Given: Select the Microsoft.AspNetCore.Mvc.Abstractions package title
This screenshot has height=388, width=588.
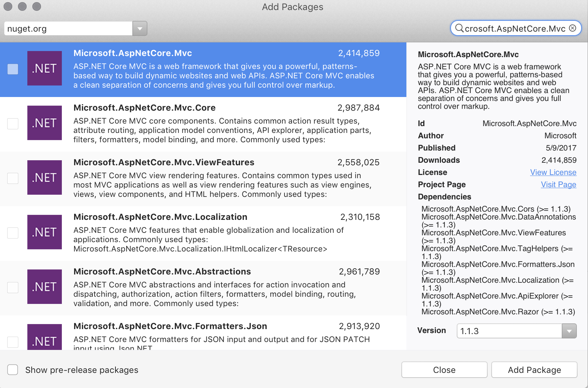Looking at the screenshot, I should coord(162,272).
